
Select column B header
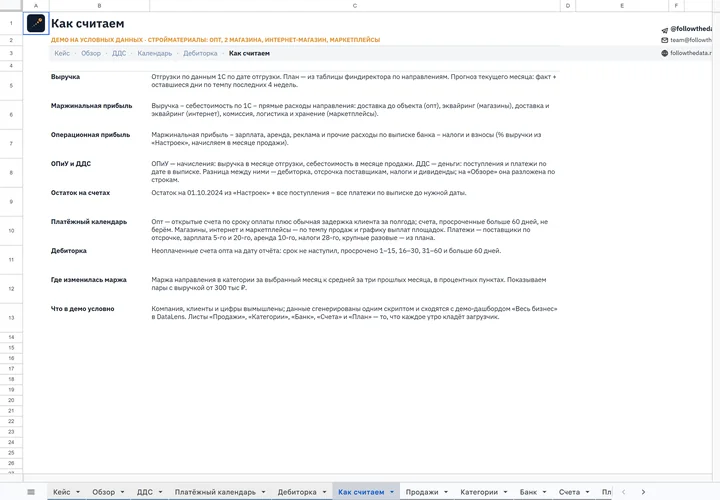pos(99,6)
